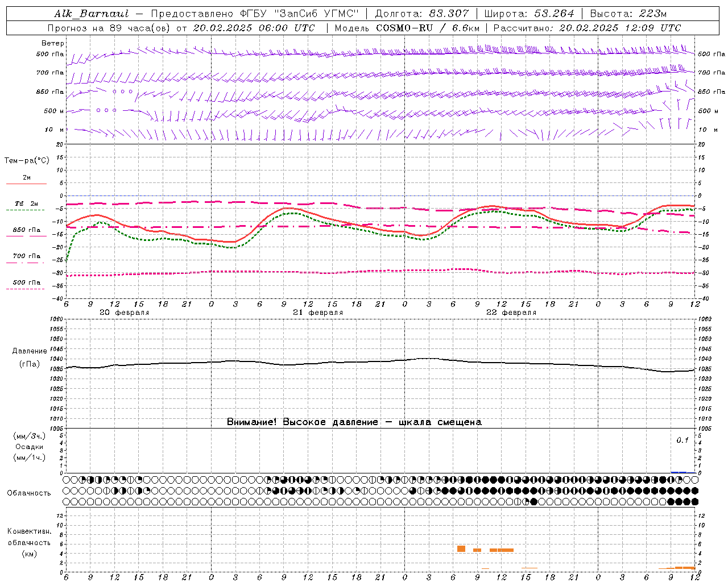728x582 pixels.
Task: Click the high pressure warning Внимание! text
Action: pyautogui.click(x=354, y=422)
